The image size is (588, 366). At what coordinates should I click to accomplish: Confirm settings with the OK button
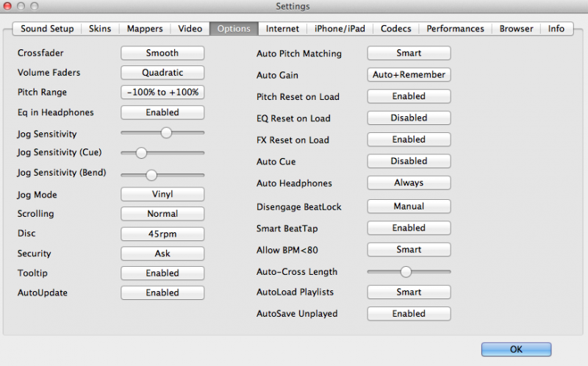coord(517,349)
